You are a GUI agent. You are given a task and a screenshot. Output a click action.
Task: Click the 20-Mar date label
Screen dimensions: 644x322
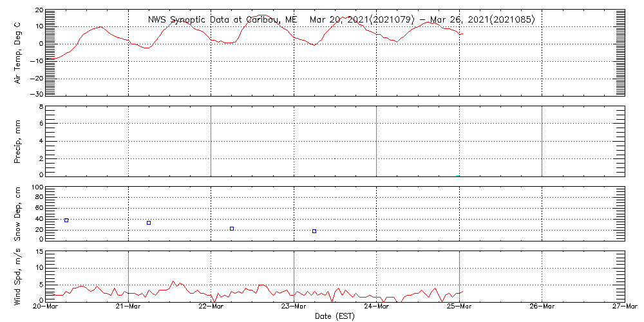pos(46,307)
